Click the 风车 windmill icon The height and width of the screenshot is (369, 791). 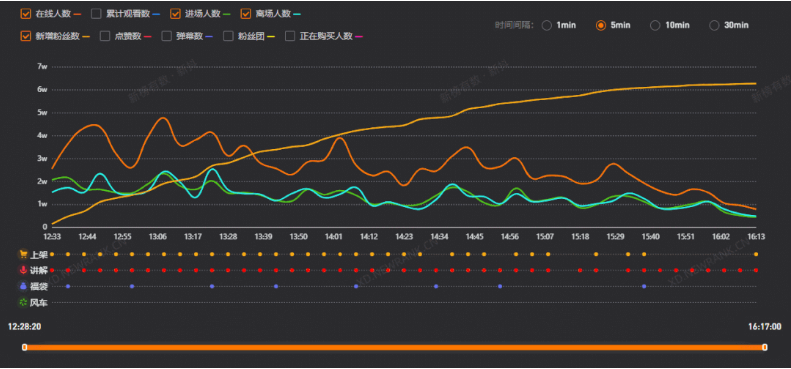tap(23, 302)
